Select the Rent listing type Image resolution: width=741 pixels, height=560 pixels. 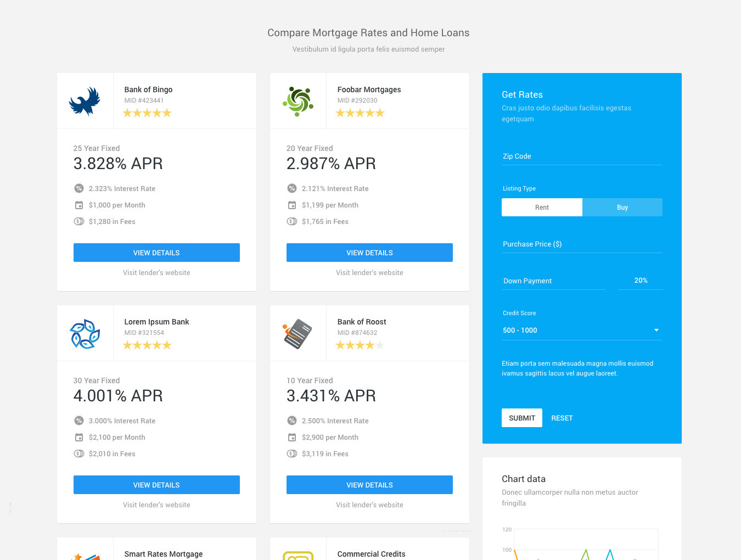[542, 208]
